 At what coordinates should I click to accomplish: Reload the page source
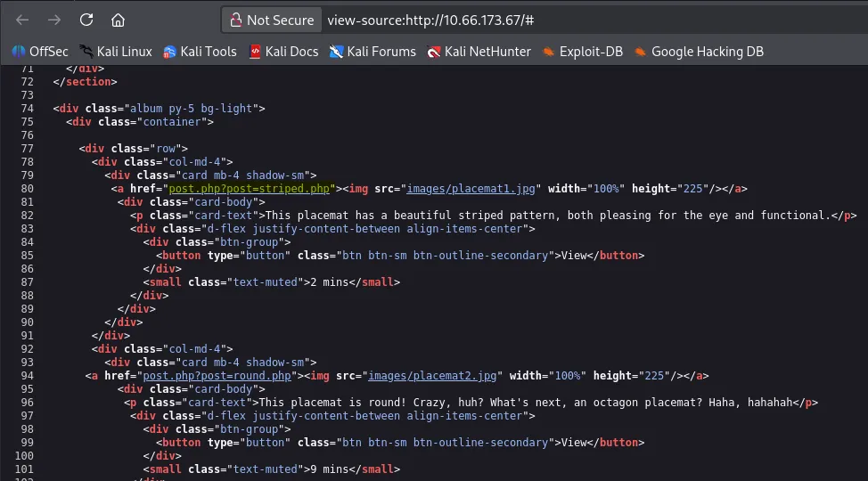pos(86,20)
